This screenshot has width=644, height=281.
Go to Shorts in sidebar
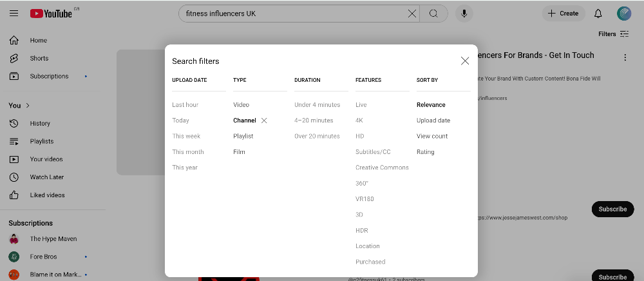[39, 58]
